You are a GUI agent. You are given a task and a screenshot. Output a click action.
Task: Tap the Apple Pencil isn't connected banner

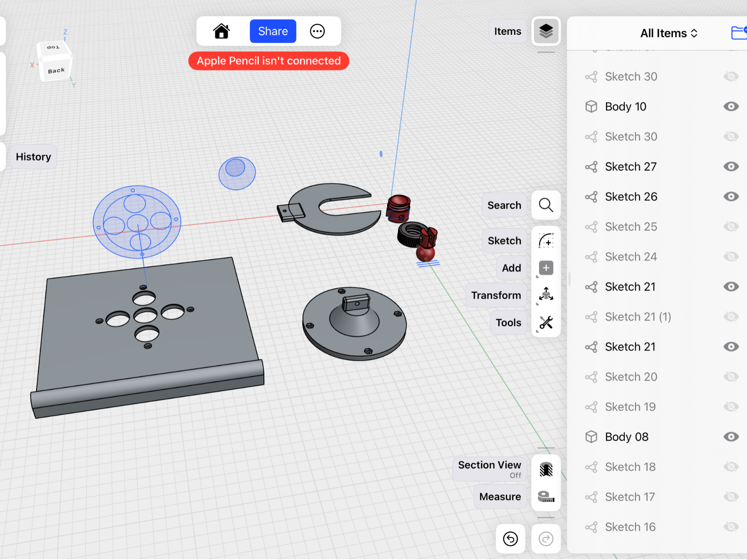(269, 61)
